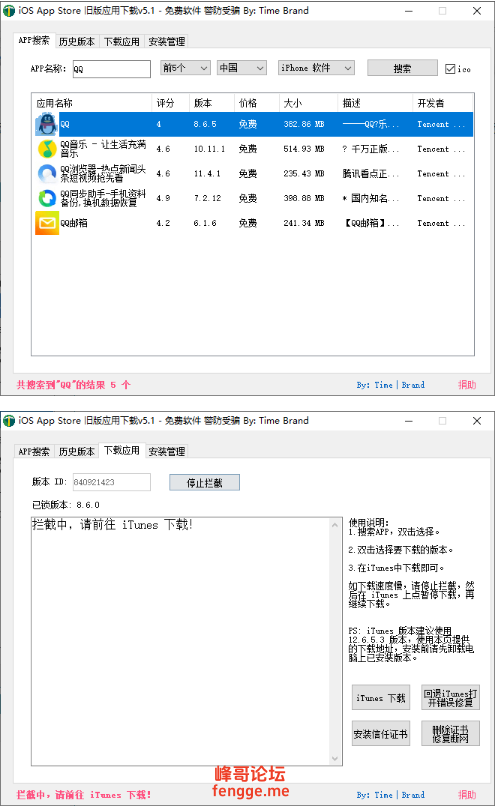The width and height of the screenshot is (496, 806).
Task: Sort by 评分 column header
Action: (x=171, y=103)
